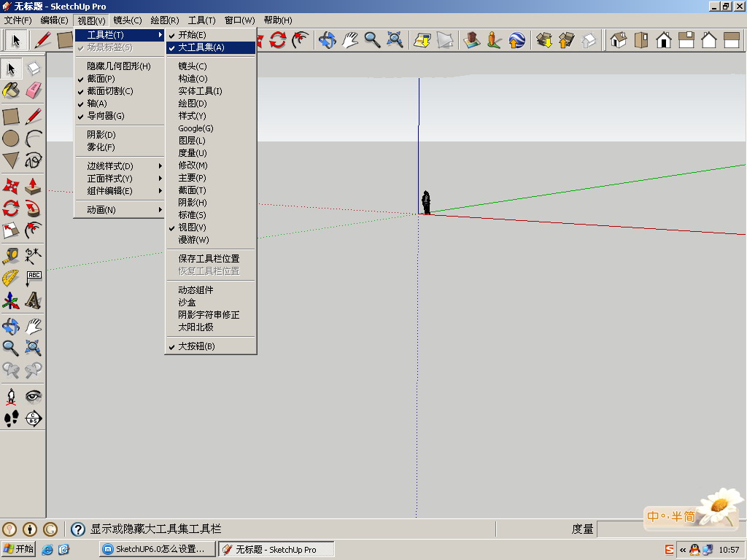Open 帮助(H) menu
Viewport: 747px width, 560px height.
click(x=278, y=20)
